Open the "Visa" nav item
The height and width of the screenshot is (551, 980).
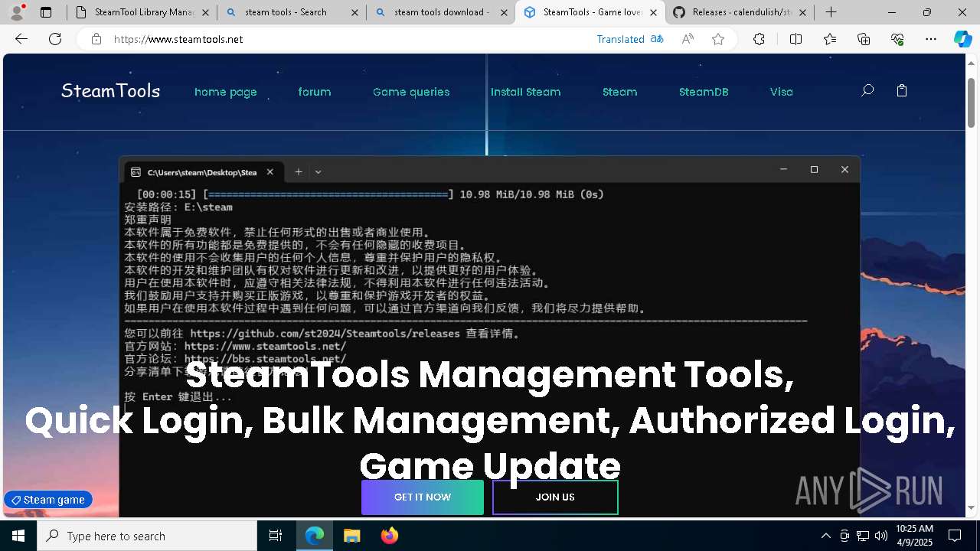pos(782,92)
